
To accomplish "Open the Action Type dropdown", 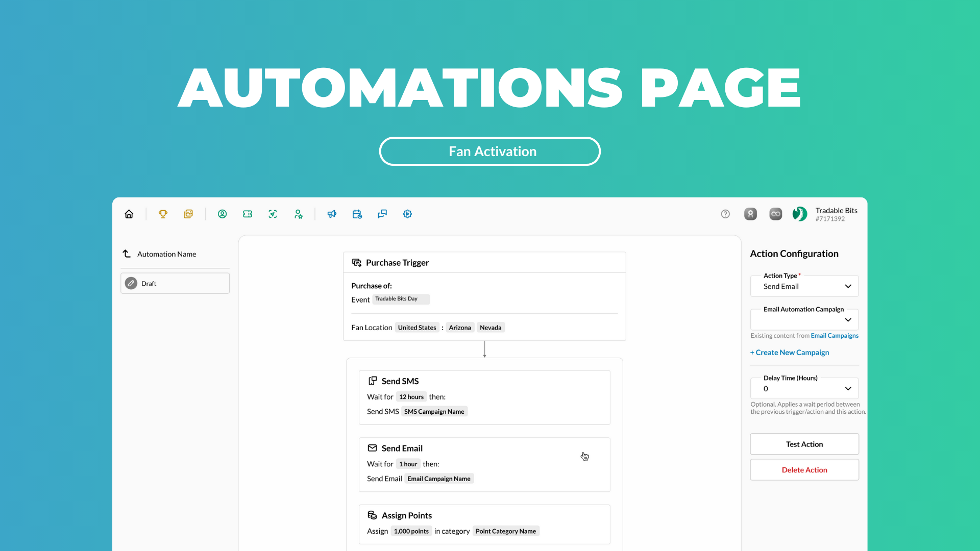I will (x=804, y=287).
